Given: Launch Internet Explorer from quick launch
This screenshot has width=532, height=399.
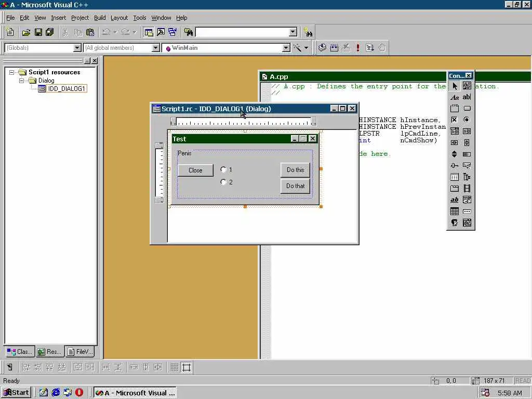Looking at the screenshot, I should (x=56, y=393).
